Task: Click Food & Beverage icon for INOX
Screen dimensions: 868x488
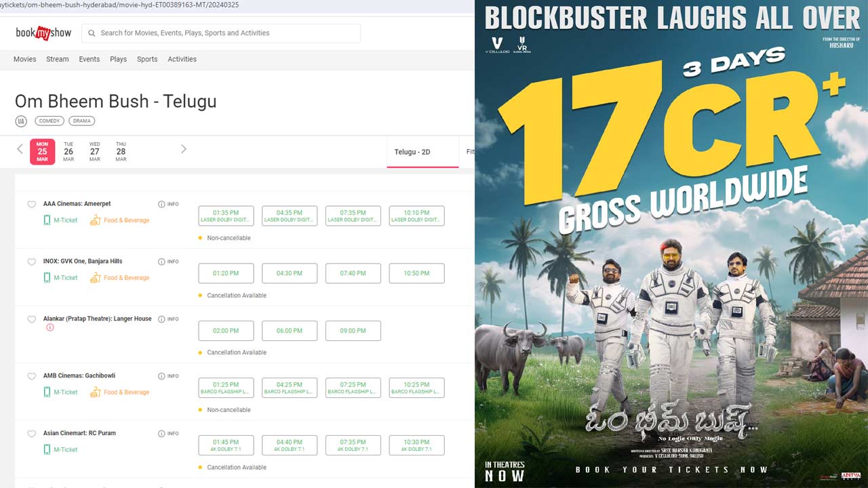Action: tap(95, 278)
